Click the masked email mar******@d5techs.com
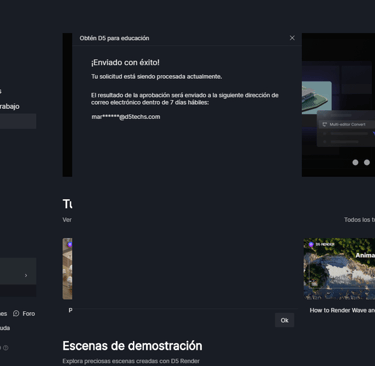Screen dimensions: 375x366 point(126,117)
